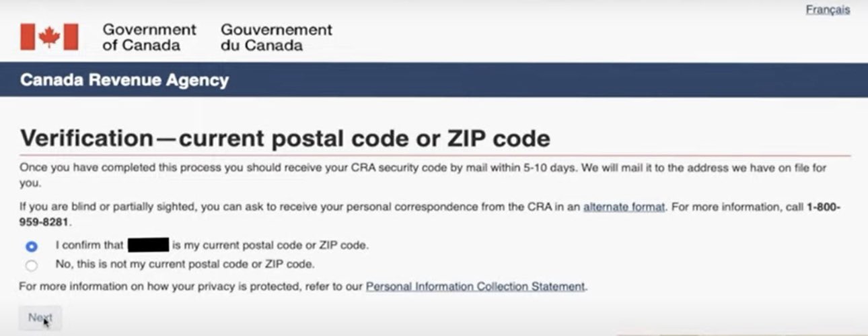Open the alternate format link
Image resolution: width=868 pixels, height=336 pixels.
pos(624,207)
